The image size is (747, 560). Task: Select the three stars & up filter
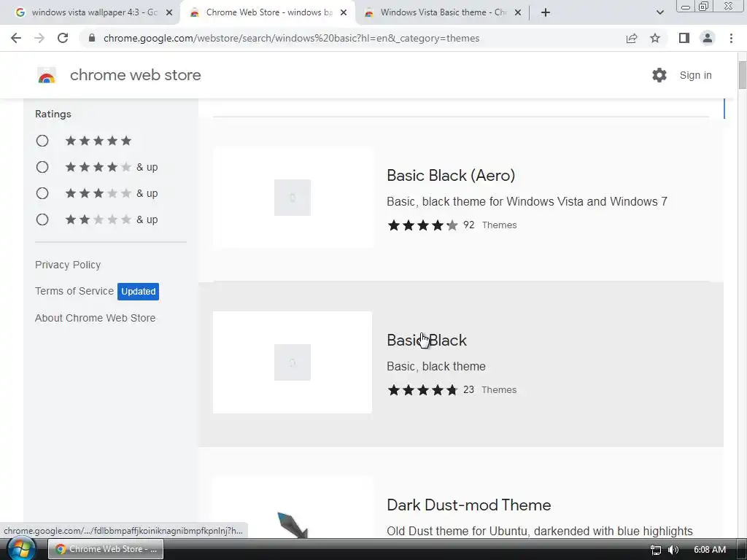(x=42, y=193)
